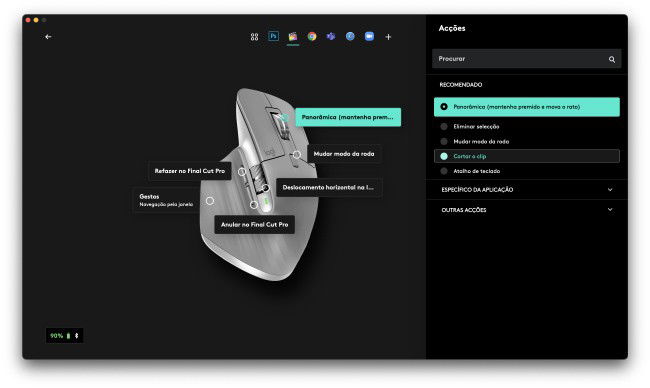Click the Recomendado section heading
The width and height of the screenshot is (650, 388).
461,85
